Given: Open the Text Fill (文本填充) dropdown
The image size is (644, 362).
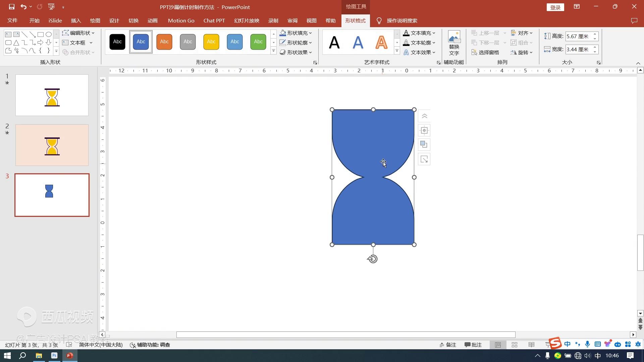Looking at the screenshot, I should coord(419,33).
